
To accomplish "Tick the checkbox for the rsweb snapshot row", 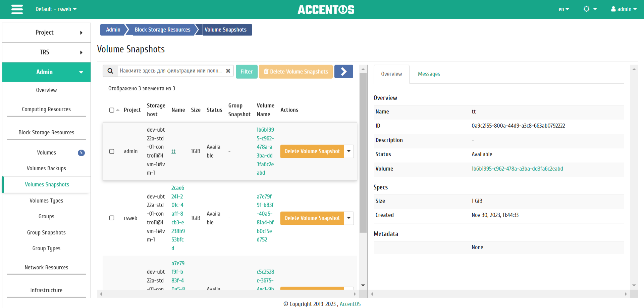I will pos(112,218).
